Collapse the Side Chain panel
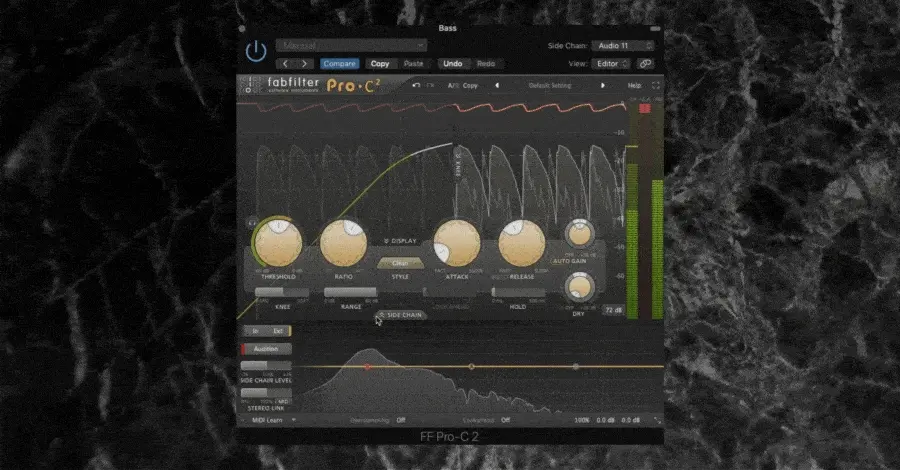 [401, 315]
